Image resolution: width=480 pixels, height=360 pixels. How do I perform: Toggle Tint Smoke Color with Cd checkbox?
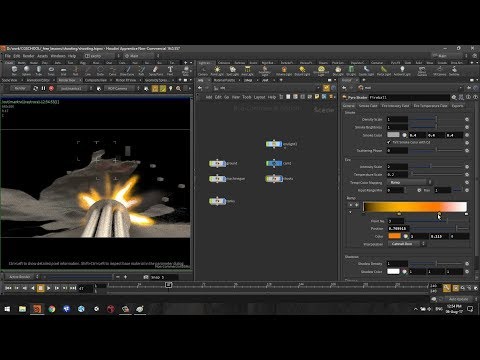click(x=389, y=142)
